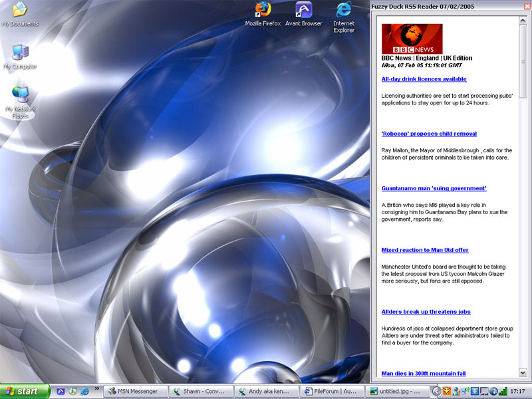Click the monitor tray icon
532x399 pixels.
pos(484,392)
